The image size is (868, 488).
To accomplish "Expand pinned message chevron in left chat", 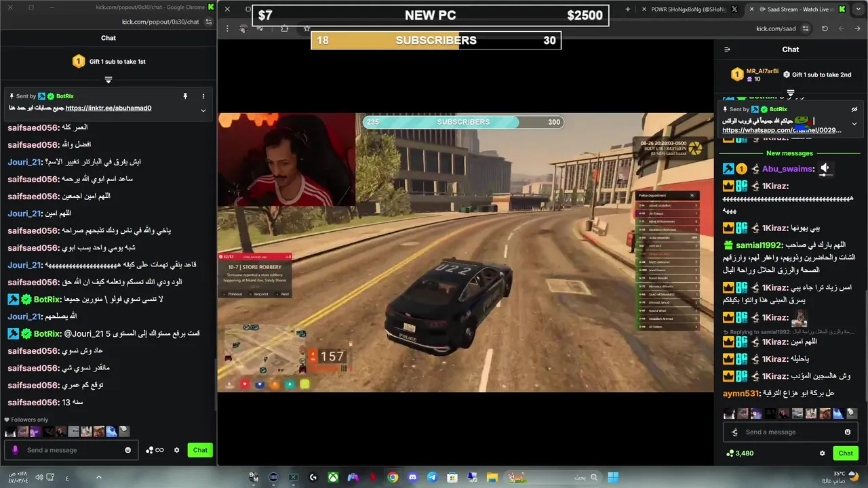I will coord(203,110).
